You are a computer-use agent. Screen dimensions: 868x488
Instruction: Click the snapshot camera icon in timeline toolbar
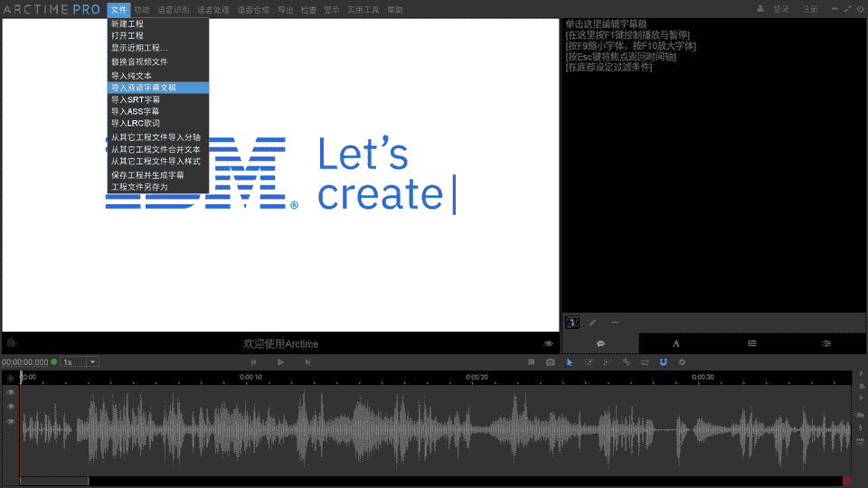pos(551,362)
